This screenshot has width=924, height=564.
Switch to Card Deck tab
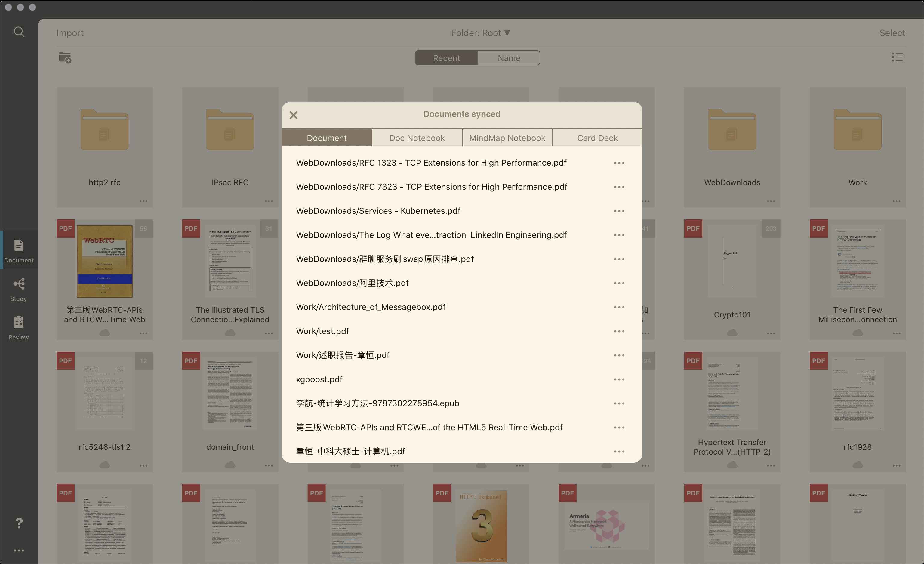(x=597, y=138)
